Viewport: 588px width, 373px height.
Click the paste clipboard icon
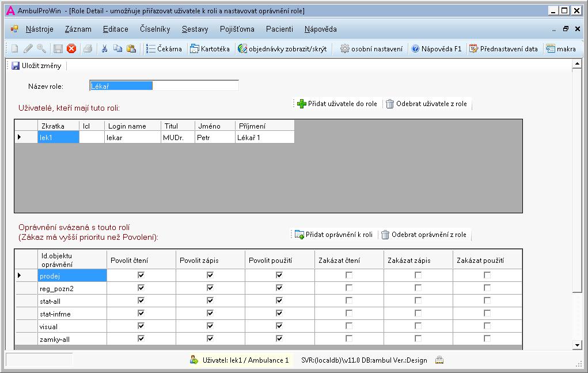(131, 48)
